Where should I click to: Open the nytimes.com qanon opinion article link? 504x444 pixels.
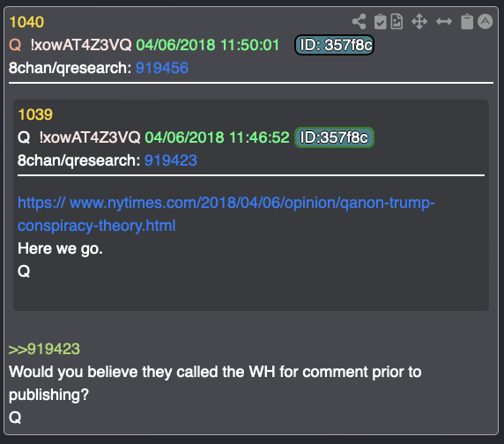coord(226,214)
